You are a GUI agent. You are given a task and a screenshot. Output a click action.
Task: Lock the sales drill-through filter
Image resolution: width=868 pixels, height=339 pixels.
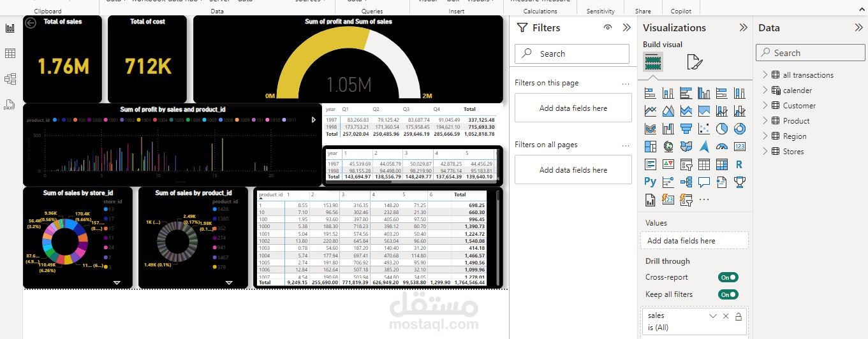pos(739,316)
